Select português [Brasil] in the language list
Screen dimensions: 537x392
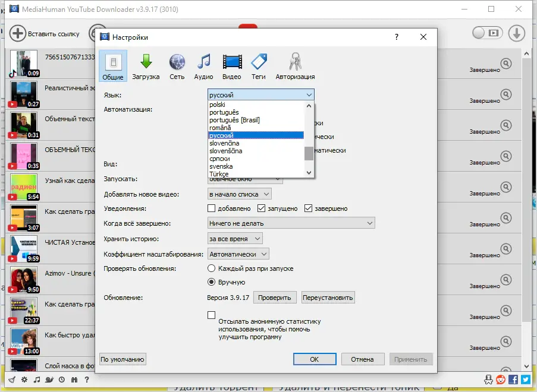point(256,120)
